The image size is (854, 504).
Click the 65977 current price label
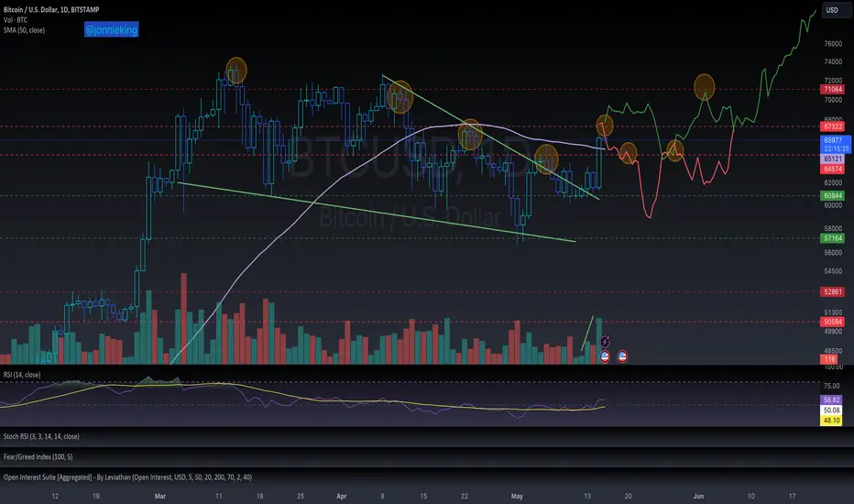click(x=836, y=144)
